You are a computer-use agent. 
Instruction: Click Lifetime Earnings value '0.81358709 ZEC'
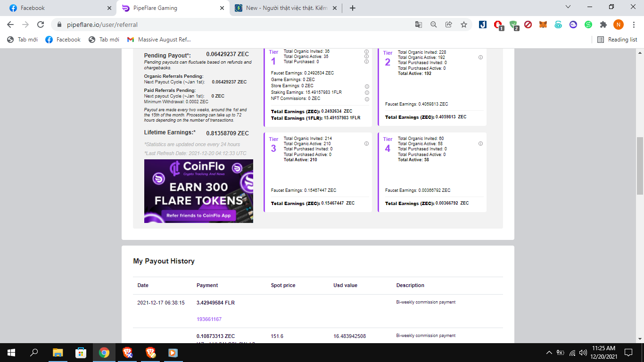click(x=227, y=133)
